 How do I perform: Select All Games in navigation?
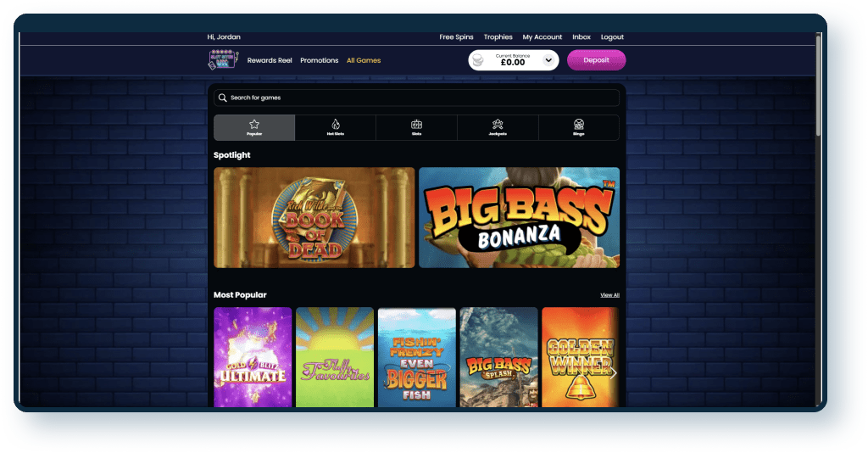point(364,60)
